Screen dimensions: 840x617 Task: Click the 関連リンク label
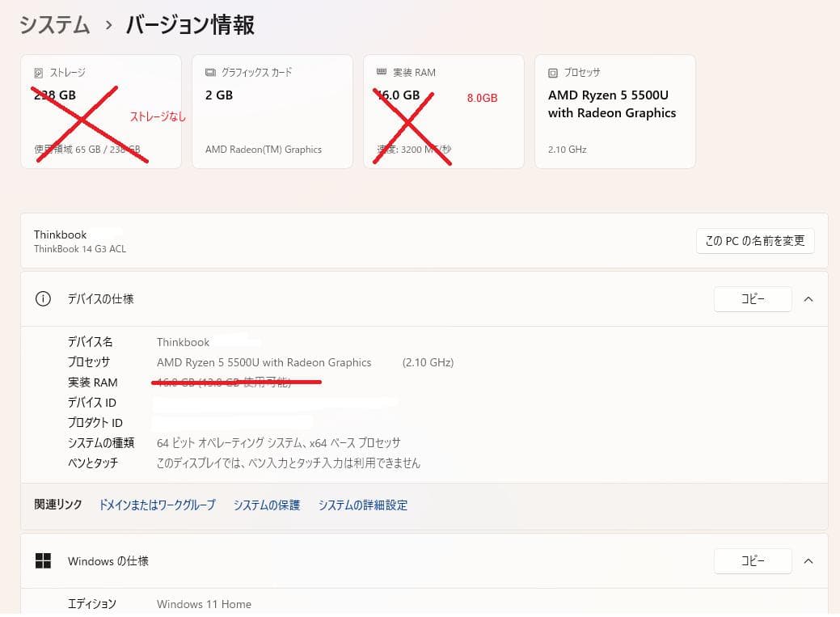pyautogui.click(x=58, y=505)
